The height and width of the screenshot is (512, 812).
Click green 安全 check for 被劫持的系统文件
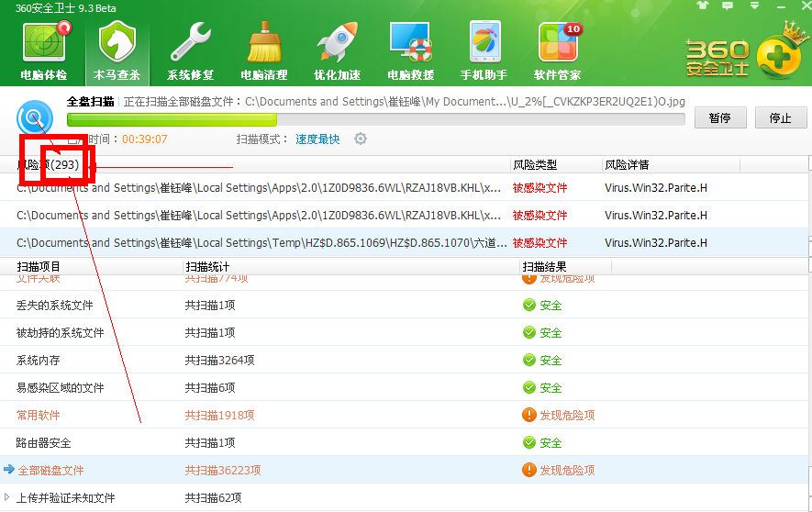[528, 332]
